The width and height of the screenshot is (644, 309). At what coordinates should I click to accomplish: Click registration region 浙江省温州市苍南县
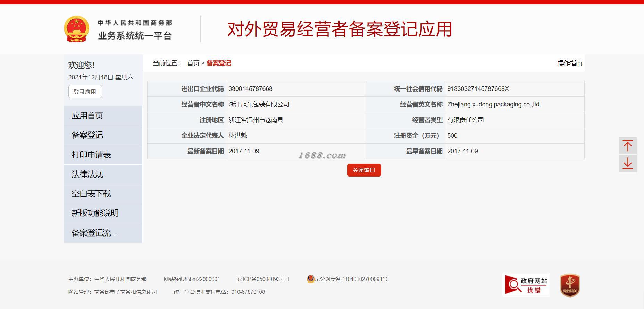pos(256,120)
